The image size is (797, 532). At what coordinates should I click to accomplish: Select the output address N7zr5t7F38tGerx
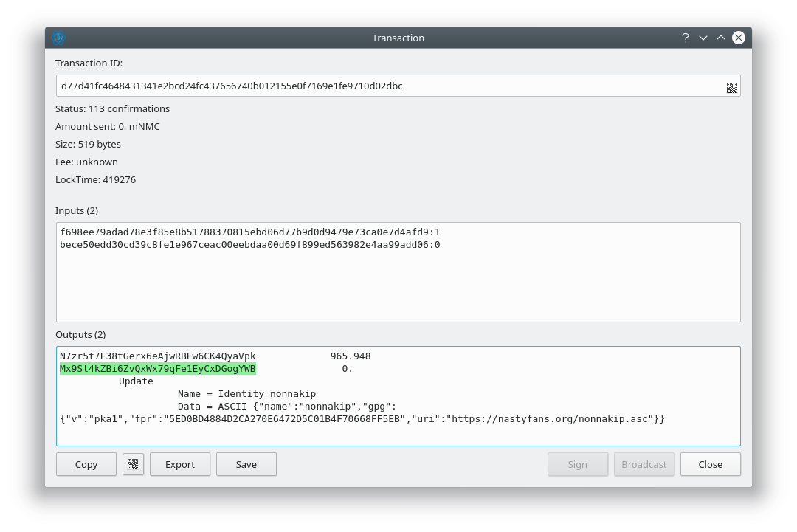[157, 356]
